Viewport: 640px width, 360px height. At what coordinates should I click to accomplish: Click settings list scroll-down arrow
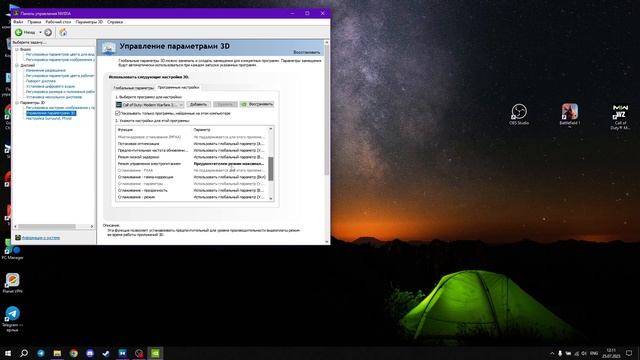(271, 198)
